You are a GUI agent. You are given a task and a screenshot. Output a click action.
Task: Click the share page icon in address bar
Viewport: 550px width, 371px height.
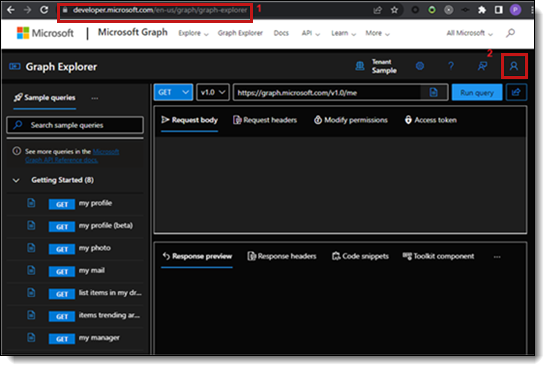[377, 10]
